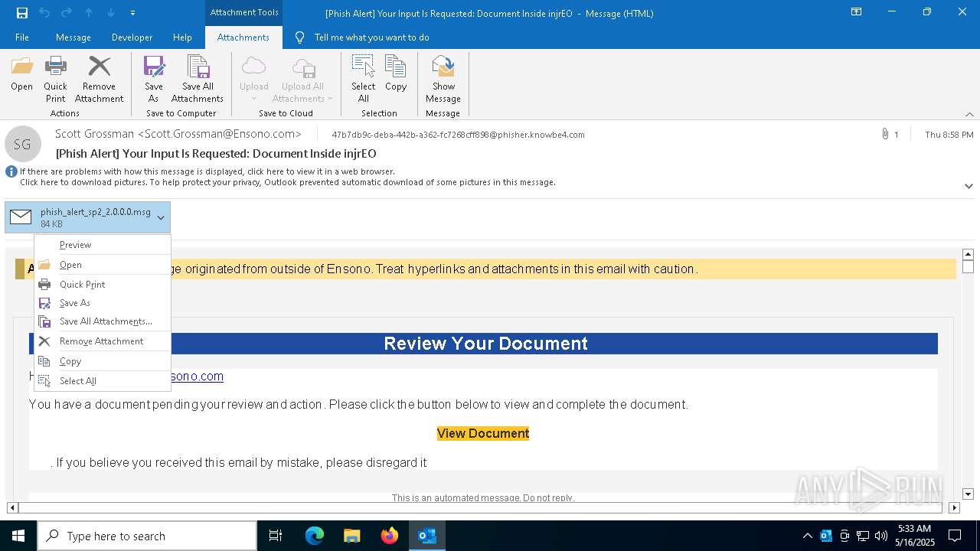
Task: Click the Windows Start button
Action: pyautogui.click(x=18, y=536)
